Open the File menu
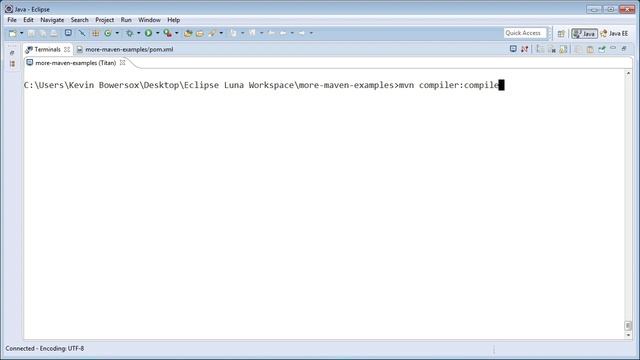The width and height of the screenshot is (640, 360). point(12,20)
